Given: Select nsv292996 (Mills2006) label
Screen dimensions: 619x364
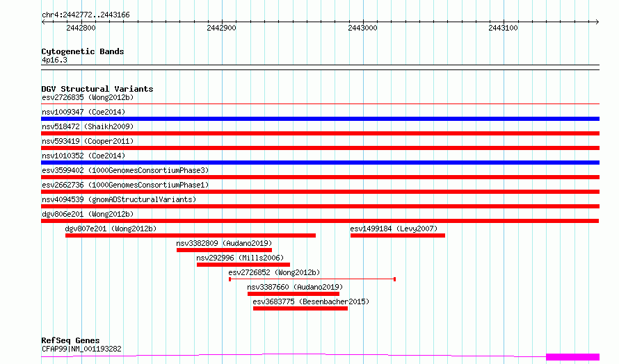Looking at the screenshot, I should [x=240, y=258].
